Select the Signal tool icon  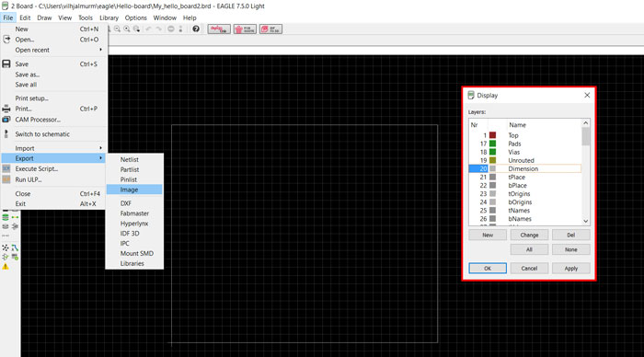(16, 217)
